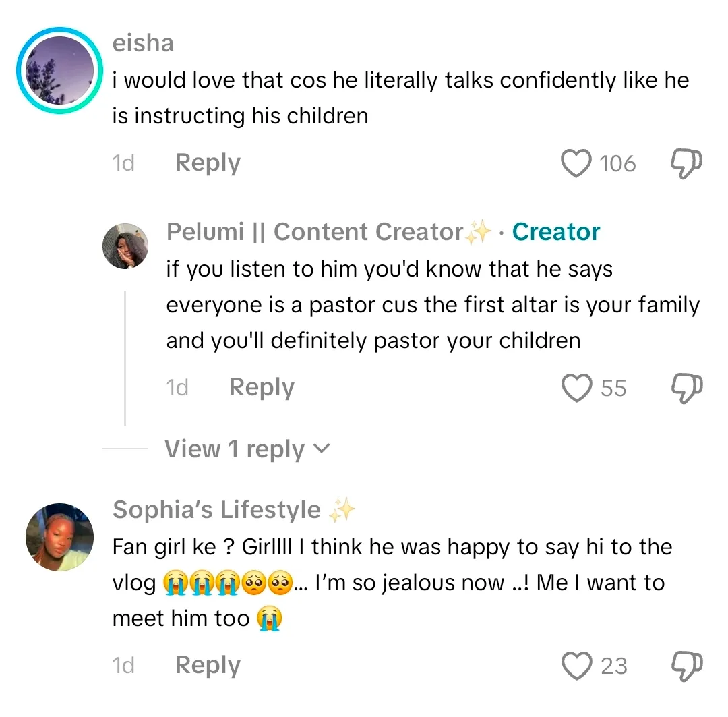
Task: Like Sophia's Lifestyle comment with the heart
Action: click(x=576, y=666)
